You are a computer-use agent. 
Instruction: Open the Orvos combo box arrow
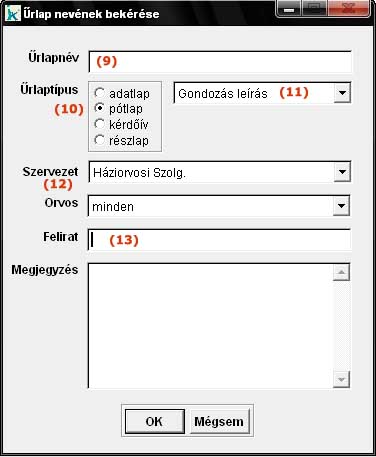pos(341,206)
